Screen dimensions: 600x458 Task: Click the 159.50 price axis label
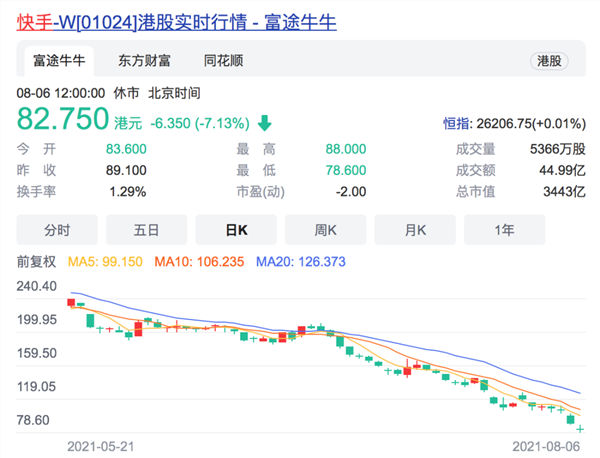pyautogui.click(x=37, y=353)
